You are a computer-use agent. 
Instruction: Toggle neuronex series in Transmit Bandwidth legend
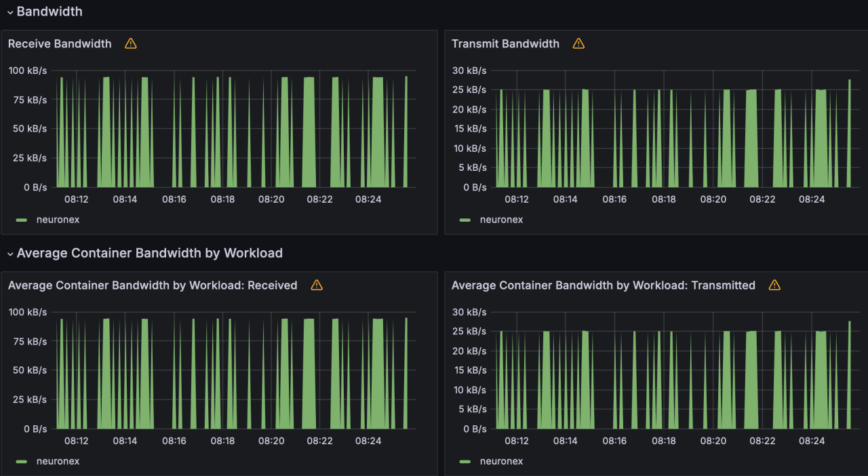501,220
